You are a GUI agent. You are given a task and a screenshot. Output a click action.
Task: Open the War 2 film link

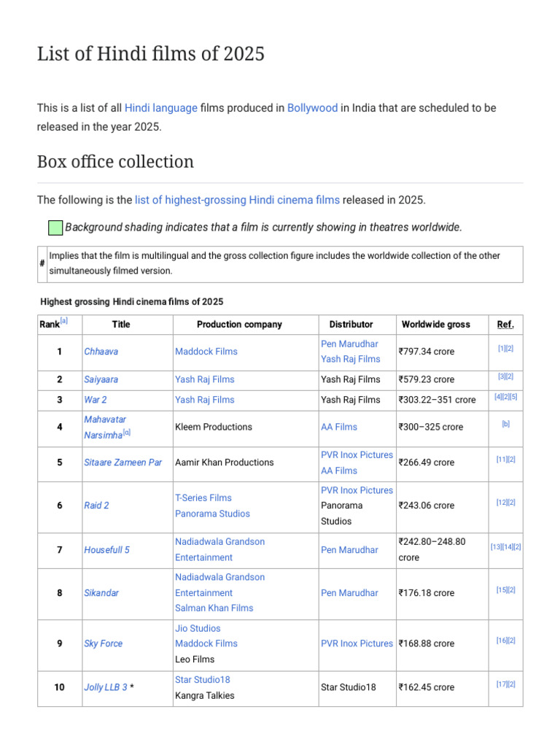pos(96,400)
